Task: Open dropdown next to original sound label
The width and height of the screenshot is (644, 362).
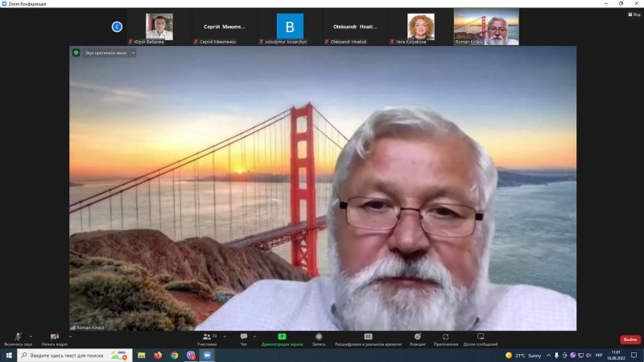Action: 133,53
